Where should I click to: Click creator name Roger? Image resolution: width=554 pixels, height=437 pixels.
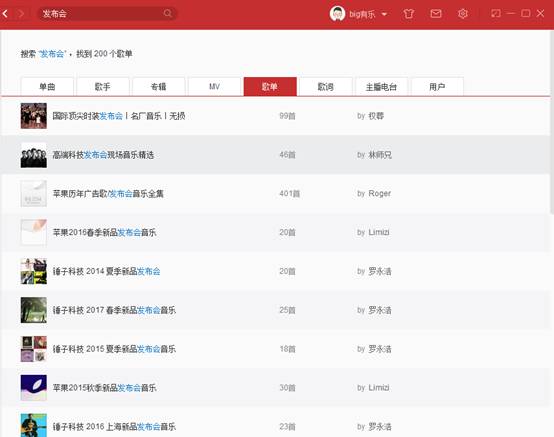pyautogui.click(x=379, y=194)
